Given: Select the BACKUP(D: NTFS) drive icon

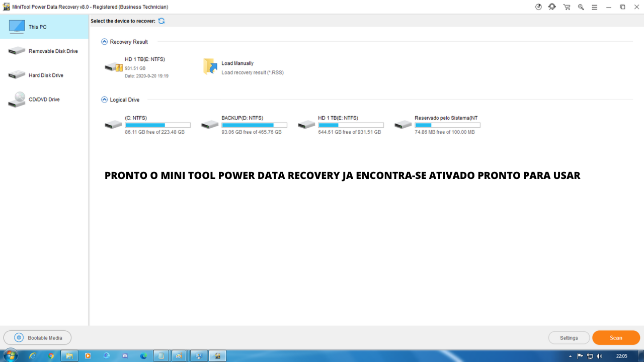Looking at the screenshot, I should 210,125.
